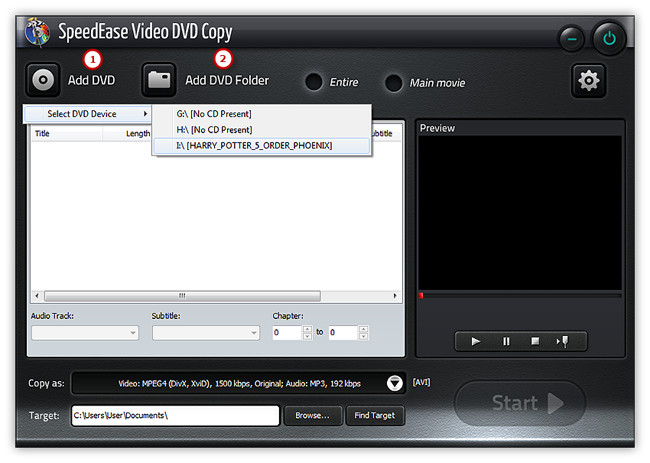
Task: Click the Title column header
Action: 66,133
